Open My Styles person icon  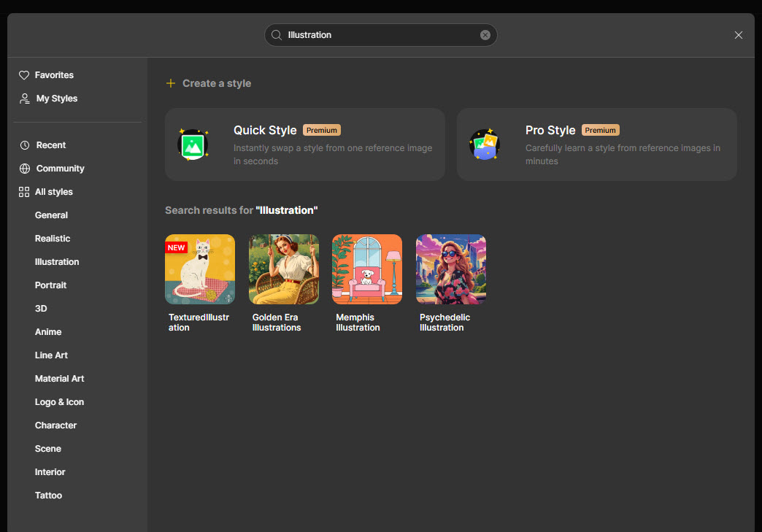(x=24, y=99)
